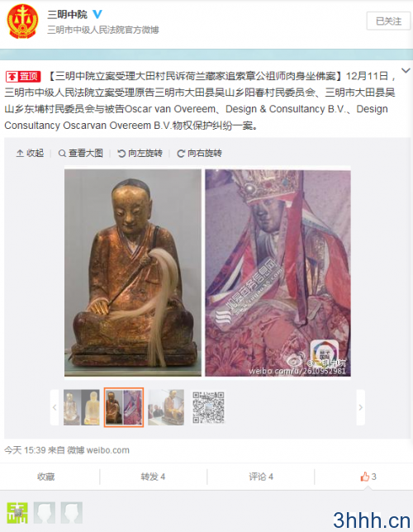Image resolution: width=413 pixels, height=532 pixels.
Task: Toggle the 已关注 follow button
Action: coord(388,21)
